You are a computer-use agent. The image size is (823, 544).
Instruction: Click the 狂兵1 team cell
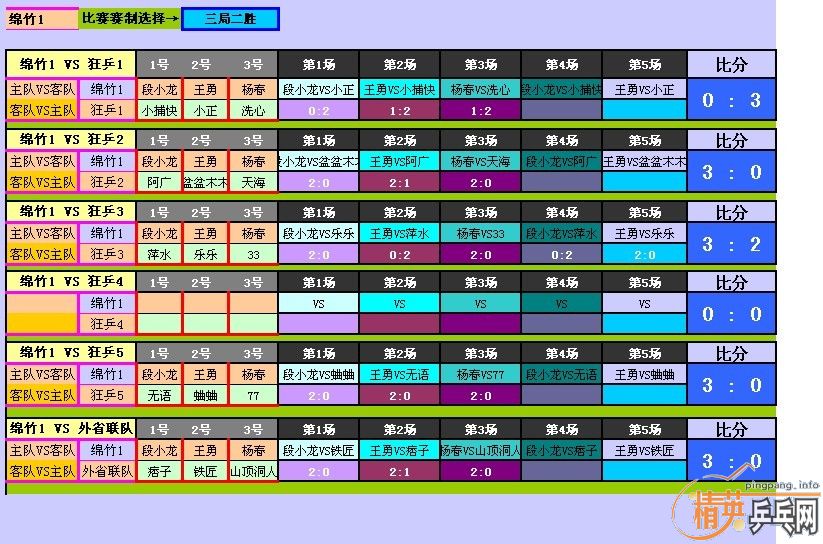pos(107,110)
